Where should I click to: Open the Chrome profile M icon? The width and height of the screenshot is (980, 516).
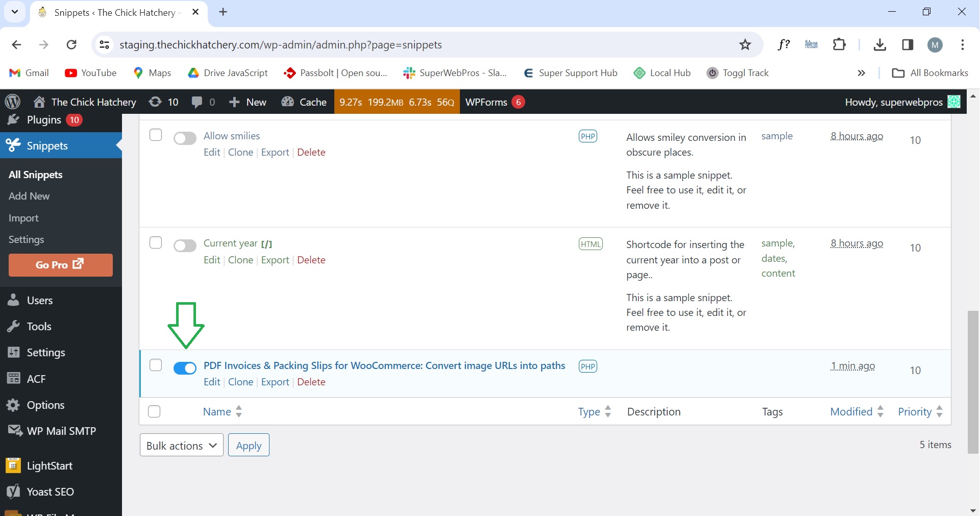(935, 45)
